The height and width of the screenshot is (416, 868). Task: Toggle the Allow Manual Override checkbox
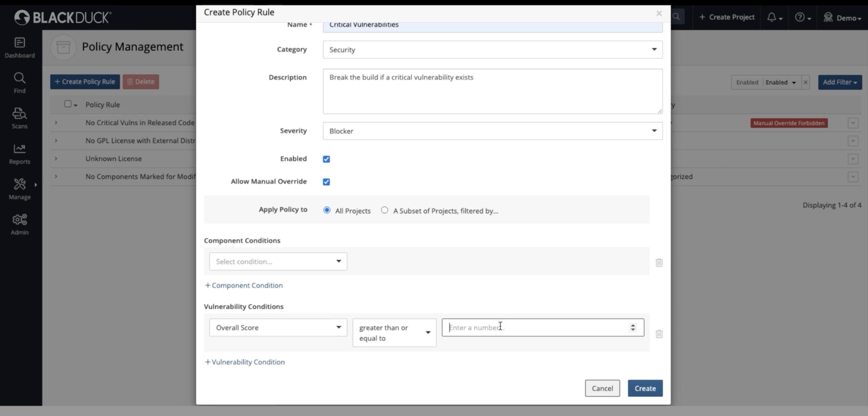(326, 182)
